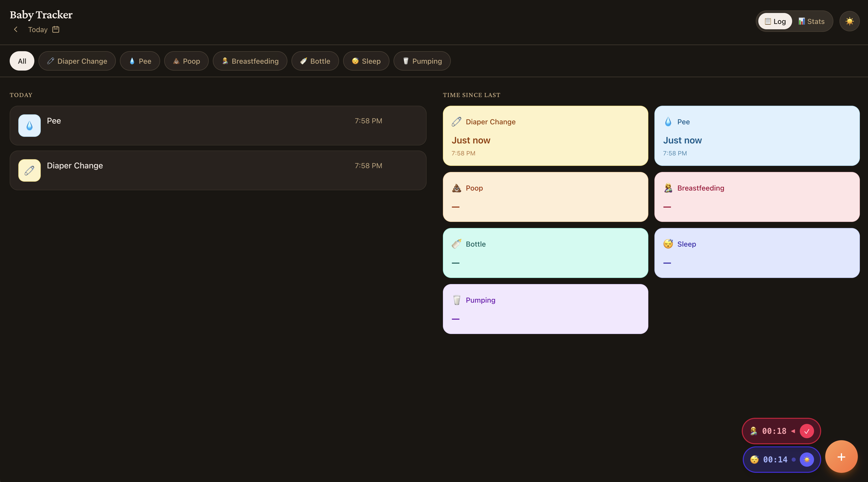Filter log by Poop
This screenshot has width=868, height=482.
[186, 61]
